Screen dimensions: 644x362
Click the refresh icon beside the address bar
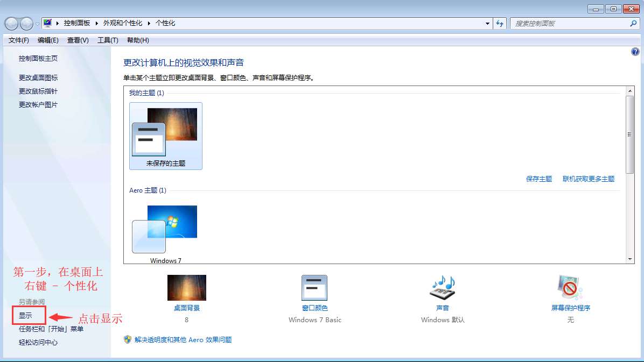tap(500, 23)
